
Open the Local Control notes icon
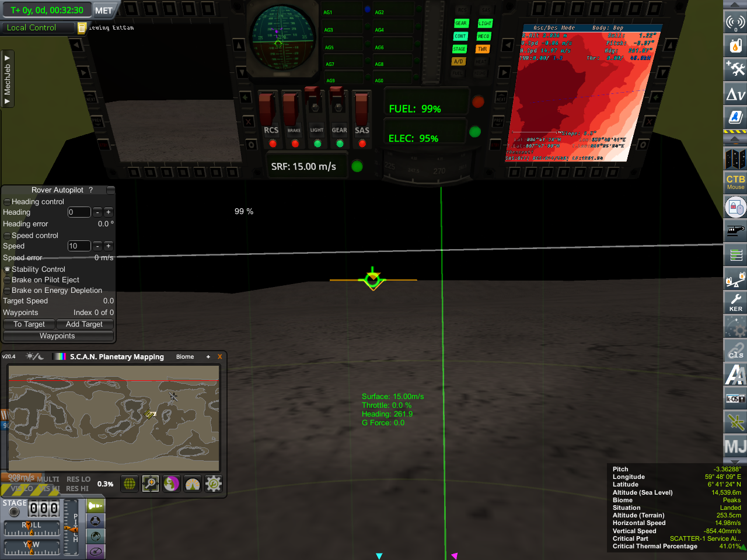point(82,28)
